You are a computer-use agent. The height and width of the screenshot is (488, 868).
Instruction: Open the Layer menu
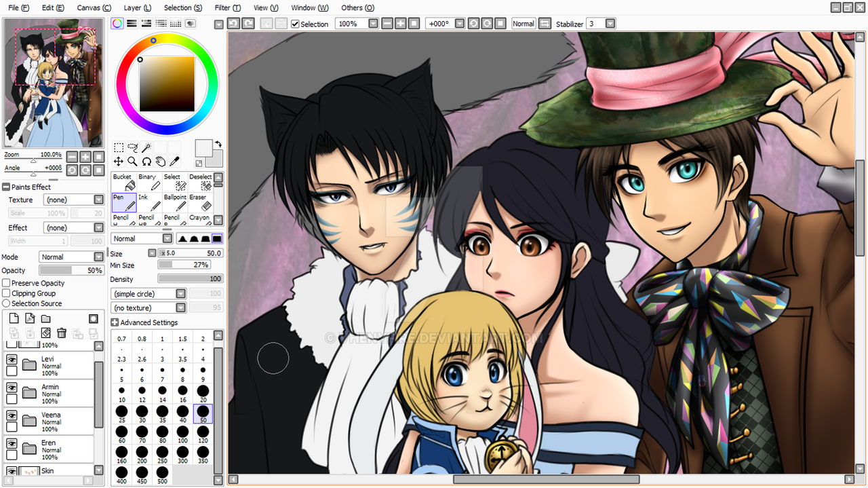(138, 7)
